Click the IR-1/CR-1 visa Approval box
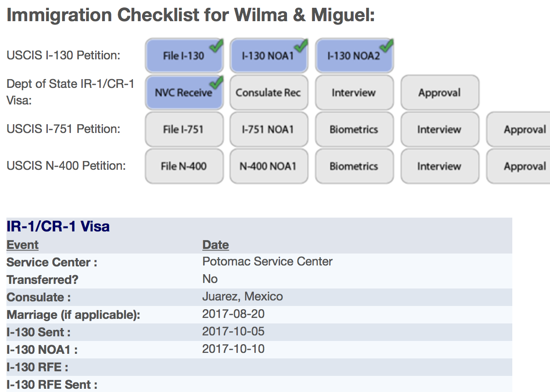Image resolution: width=550 pixels, height=392 pixels. [440, 92]
